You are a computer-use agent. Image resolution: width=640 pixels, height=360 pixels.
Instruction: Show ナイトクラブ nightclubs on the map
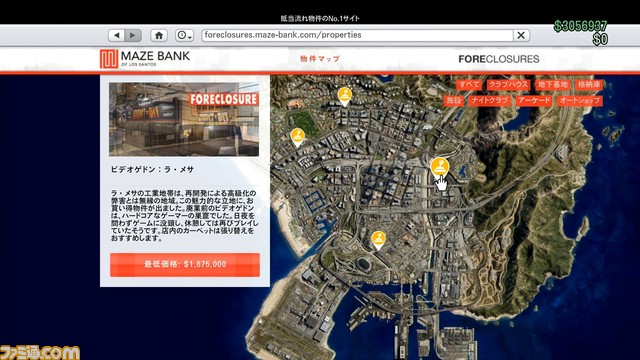pyautogui.click(x=489, y=100)
